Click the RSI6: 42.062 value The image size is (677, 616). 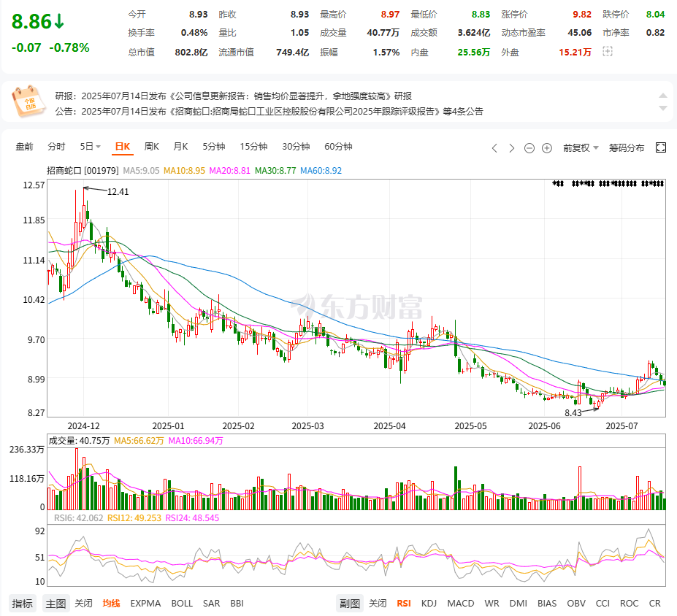pos(79,517)
